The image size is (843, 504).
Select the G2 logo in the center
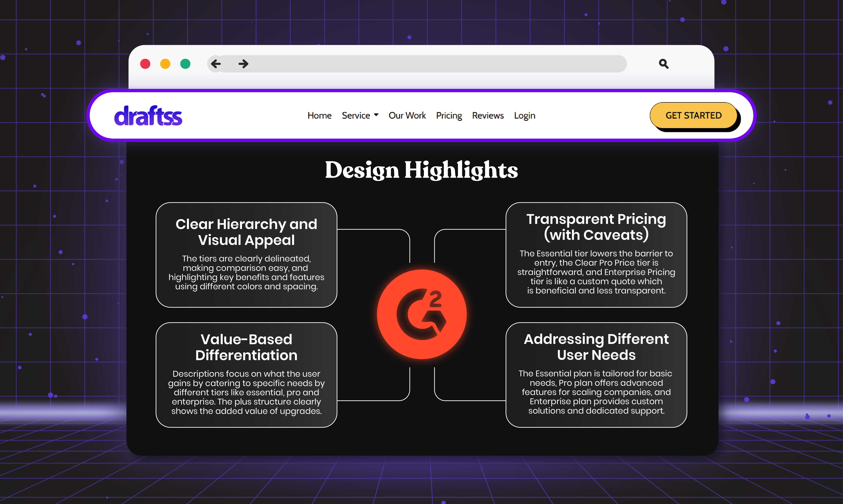(x=421, y=314)
